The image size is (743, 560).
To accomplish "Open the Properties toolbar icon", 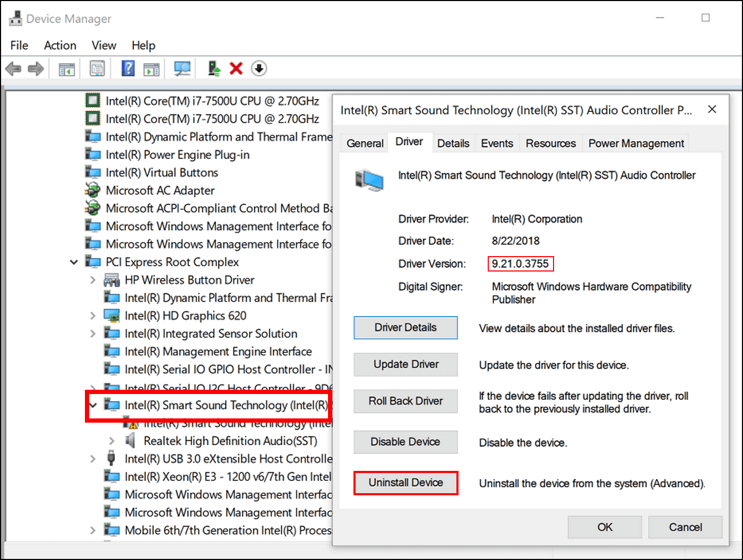I will (x=97, y=68).
